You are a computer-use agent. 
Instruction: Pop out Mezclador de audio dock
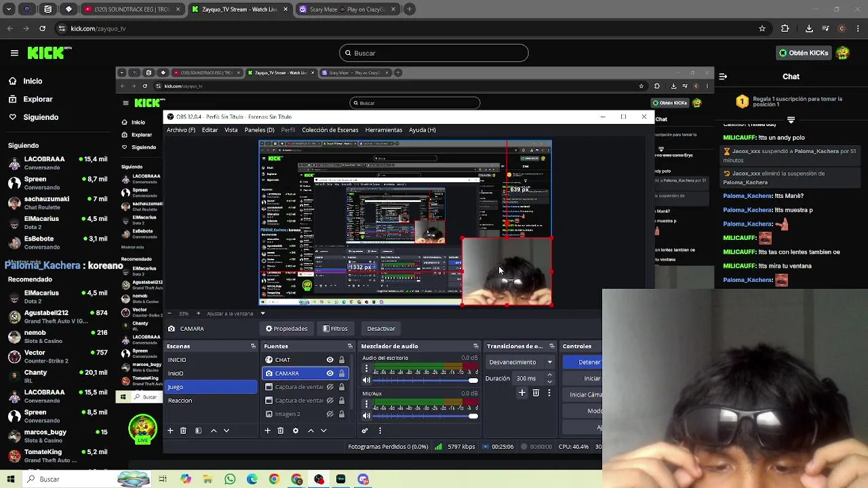coord(475,346)
